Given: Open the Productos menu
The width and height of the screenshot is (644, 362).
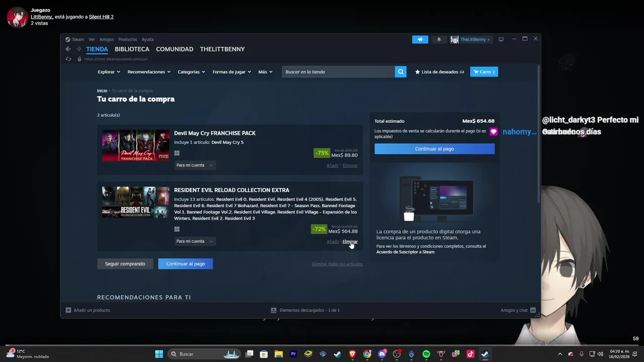Looking at the screenshot, I should tap(127, 39).
